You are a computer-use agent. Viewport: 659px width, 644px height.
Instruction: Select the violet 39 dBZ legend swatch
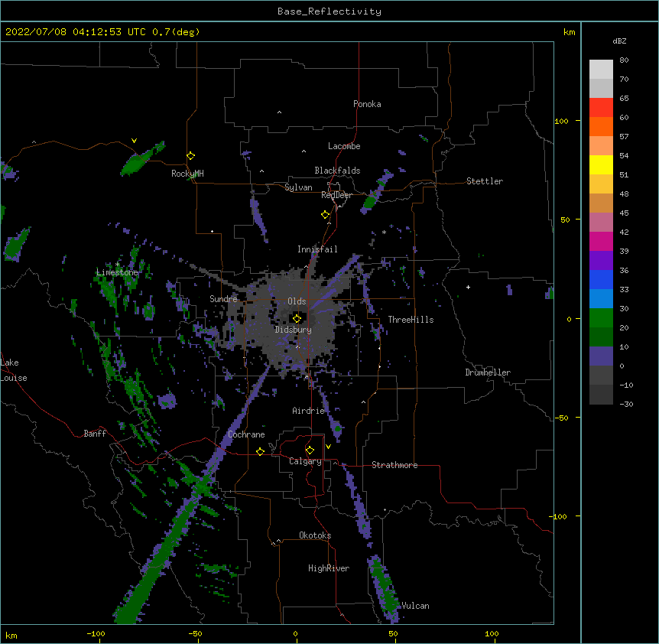[x=601, y=261]
